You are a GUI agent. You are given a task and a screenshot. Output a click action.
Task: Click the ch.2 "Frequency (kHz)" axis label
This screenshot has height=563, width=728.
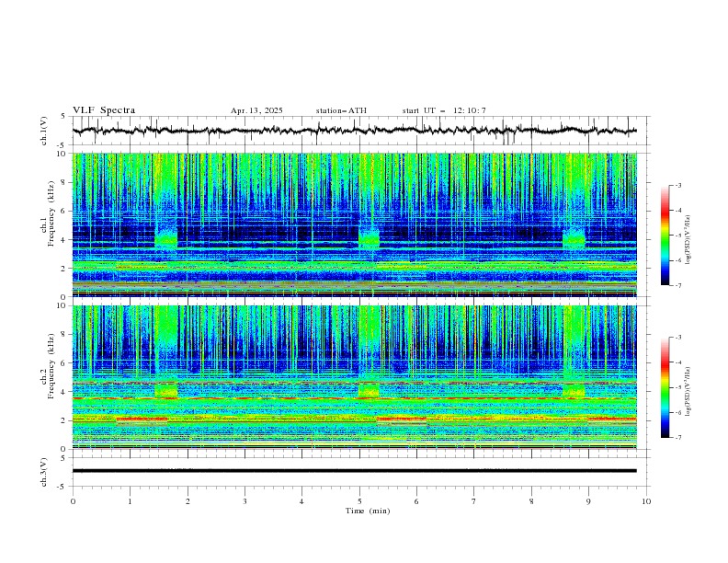[x=51, y=366]
